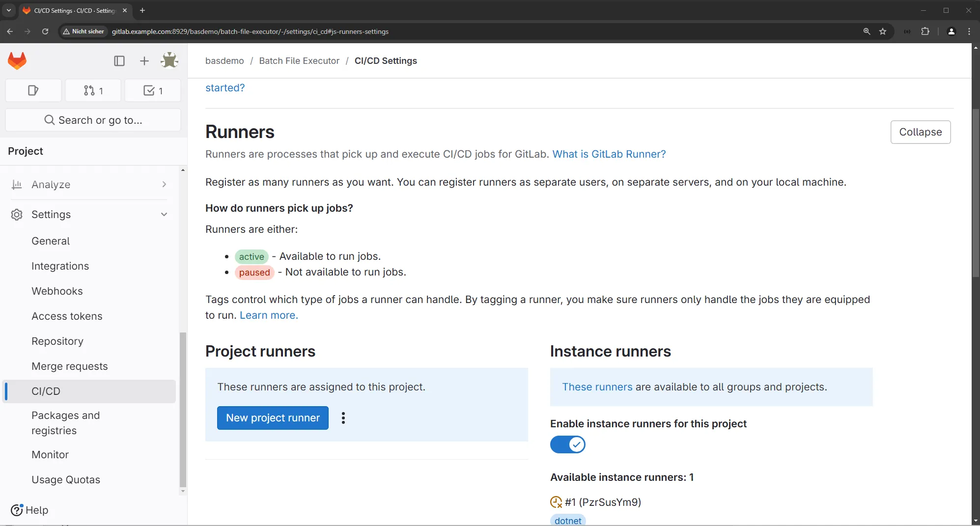The height and width of the screenshot is (526, 980).
Task: Open Chrome three-dot menu
Action: (969, 31)
